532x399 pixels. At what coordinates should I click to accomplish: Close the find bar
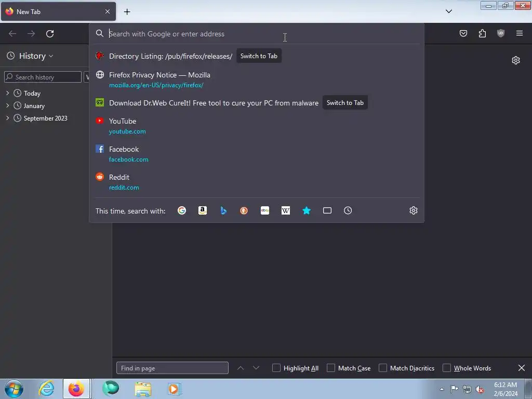coord(522,368)
